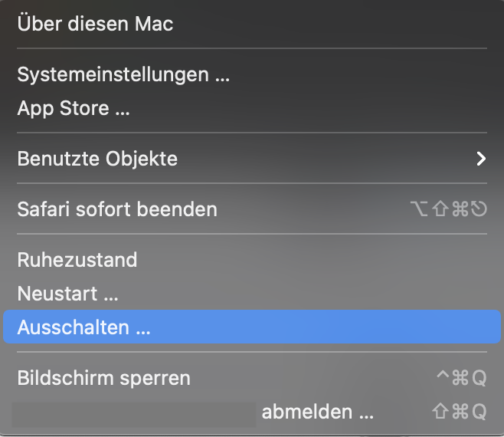Expand the Benutzte Objekte submenu arrow

(x=481, y=159)
